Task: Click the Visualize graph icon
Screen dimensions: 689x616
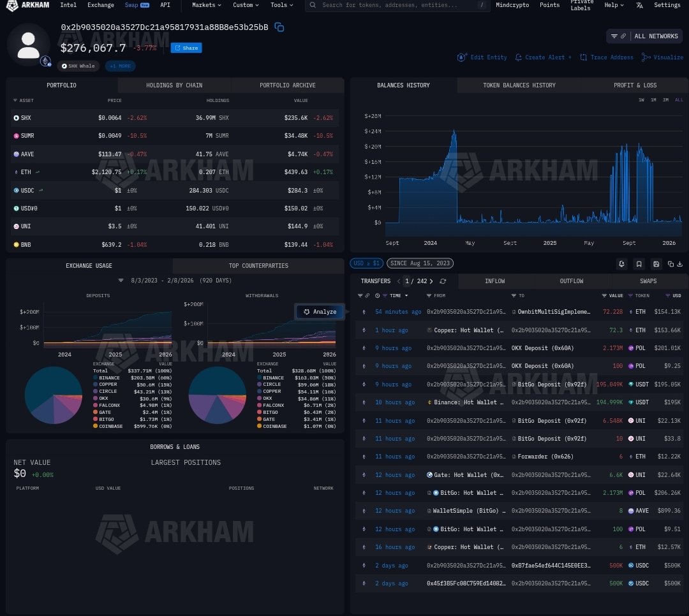Action: (646, 57)
